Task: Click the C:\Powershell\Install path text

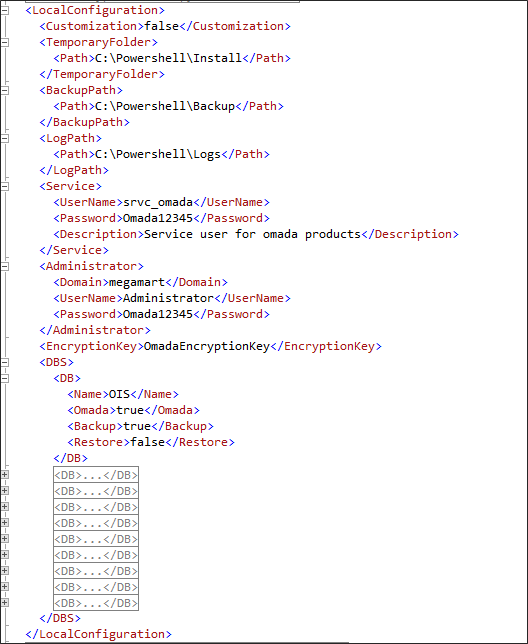Action: point(168,58)
